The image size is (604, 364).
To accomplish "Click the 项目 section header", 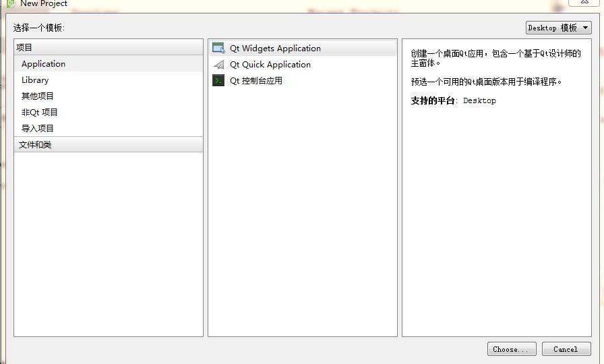I will [109, 47].
